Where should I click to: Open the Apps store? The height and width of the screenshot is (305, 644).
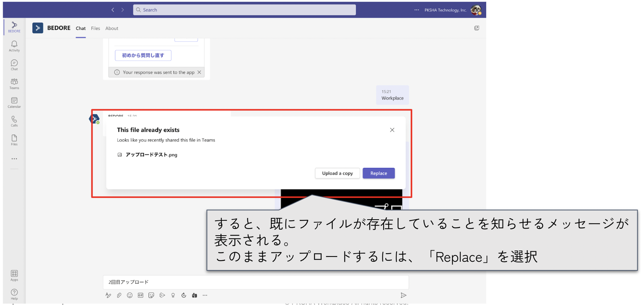(x=14, y=276)
